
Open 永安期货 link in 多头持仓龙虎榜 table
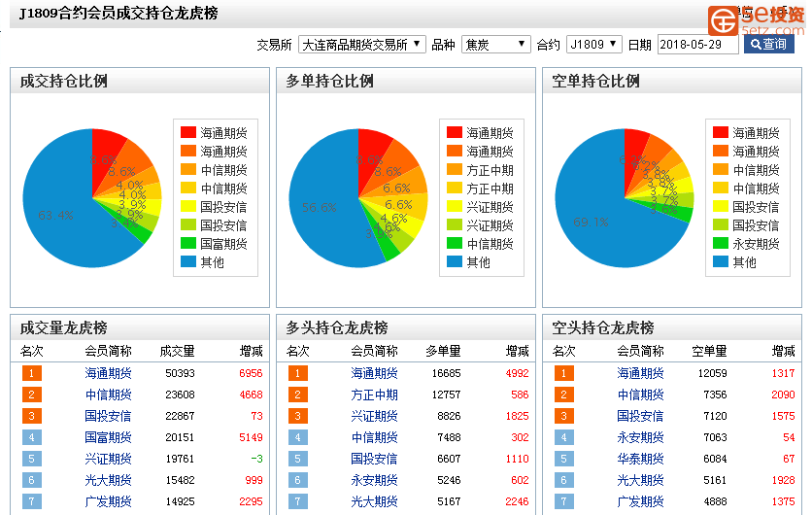coord(374,480)
